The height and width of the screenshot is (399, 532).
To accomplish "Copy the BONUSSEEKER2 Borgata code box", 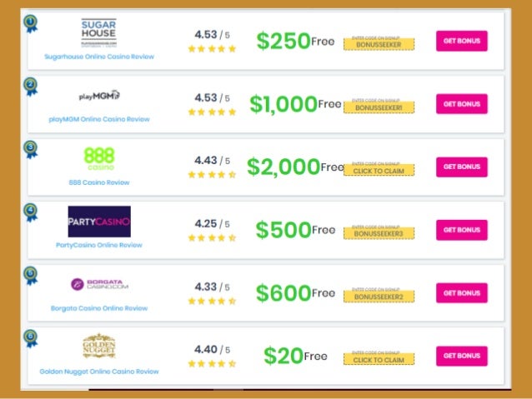I will (x=379, y=297).
